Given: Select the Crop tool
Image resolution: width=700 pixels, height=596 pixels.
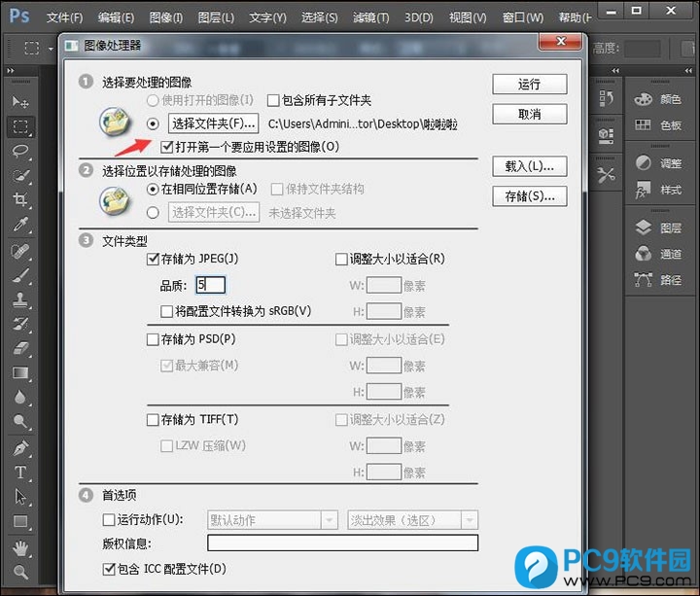Looking at the screenshot, I should pyautogui.click(x=20, y=199).
